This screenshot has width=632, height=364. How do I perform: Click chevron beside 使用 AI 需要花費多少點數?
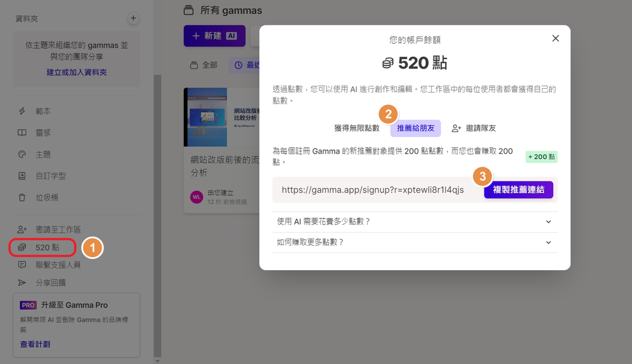549,221
